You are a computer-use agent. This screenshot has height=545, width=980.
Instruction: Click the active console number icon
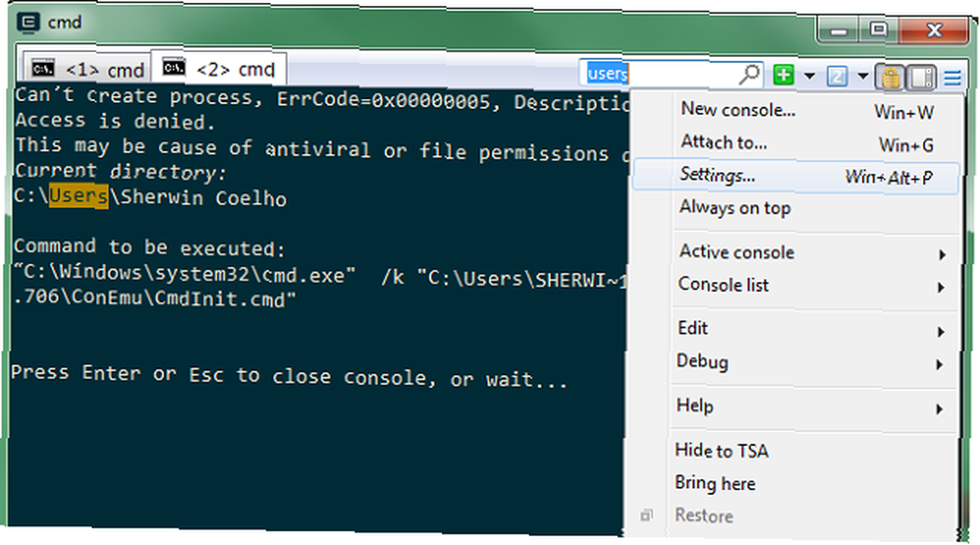tap(838, 76)
